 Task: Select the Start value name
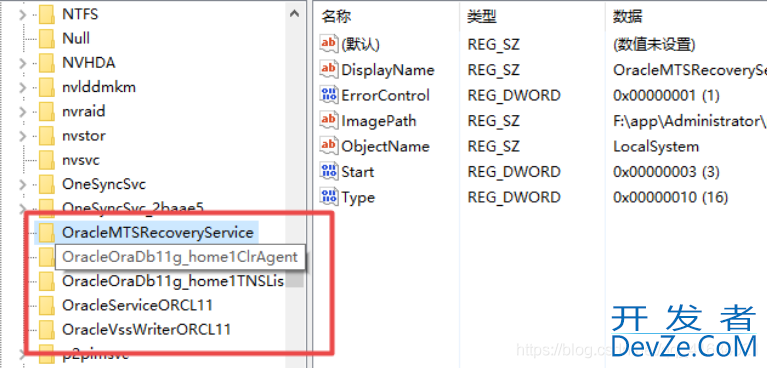(x=358, y=172)
